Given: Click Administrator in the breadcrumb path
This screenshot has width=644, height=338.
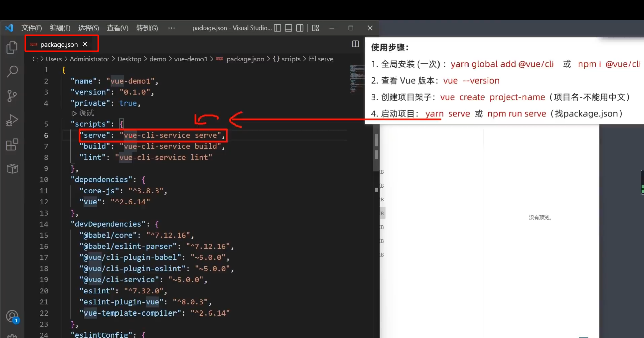Looking at the screenshot, I should point(89,59).
